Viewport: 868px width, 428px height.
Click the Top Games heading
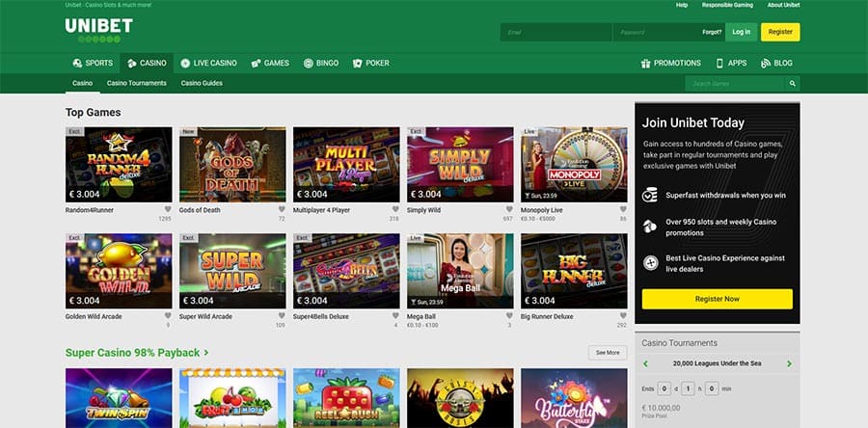(93, 112)
